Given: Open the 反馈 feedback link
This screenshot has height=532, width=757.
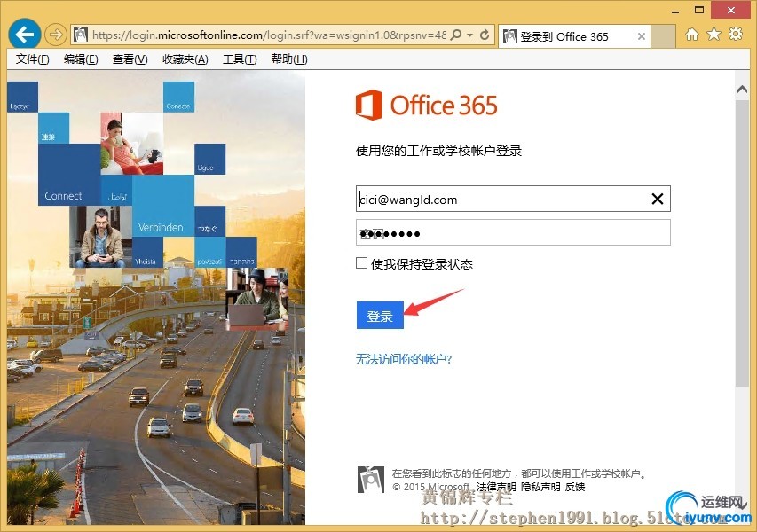Looking at the screenshot, I should (575, 487).
